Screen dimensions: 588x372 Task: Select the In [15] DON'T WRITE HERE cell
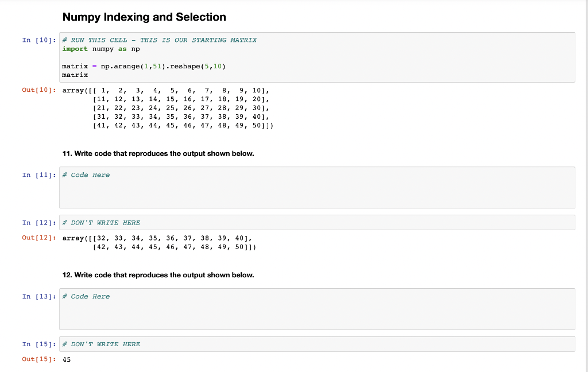pyautogui.click(x=317, y=344)
